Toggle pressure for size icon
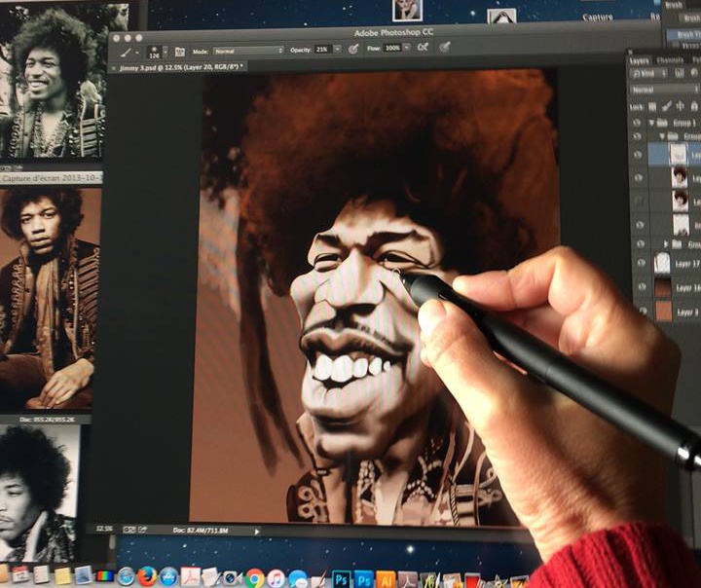The height and width of the screenshot is (588, 701). (x=444, y=47)
